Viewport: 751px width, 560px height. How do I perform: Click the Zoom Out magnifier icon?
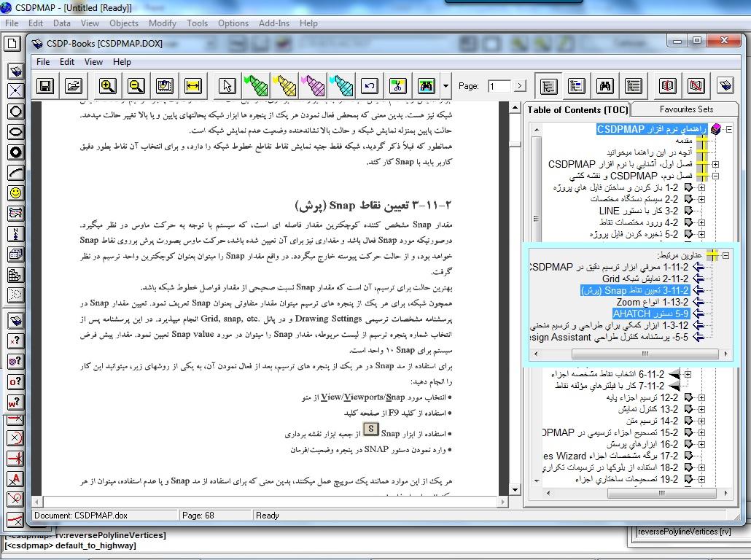tap(136, 86)
